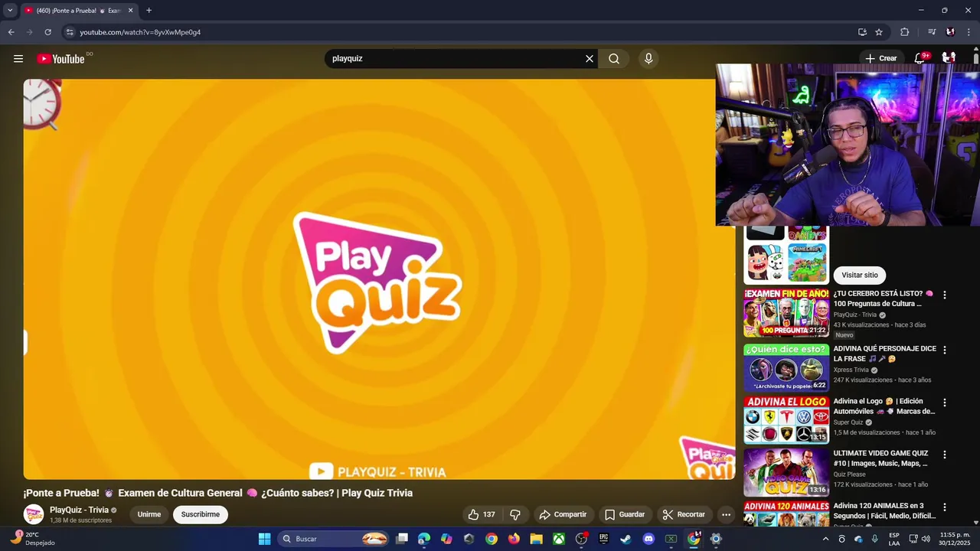Open Adivina el Logo video thumbnail

(x=786, y=420)
